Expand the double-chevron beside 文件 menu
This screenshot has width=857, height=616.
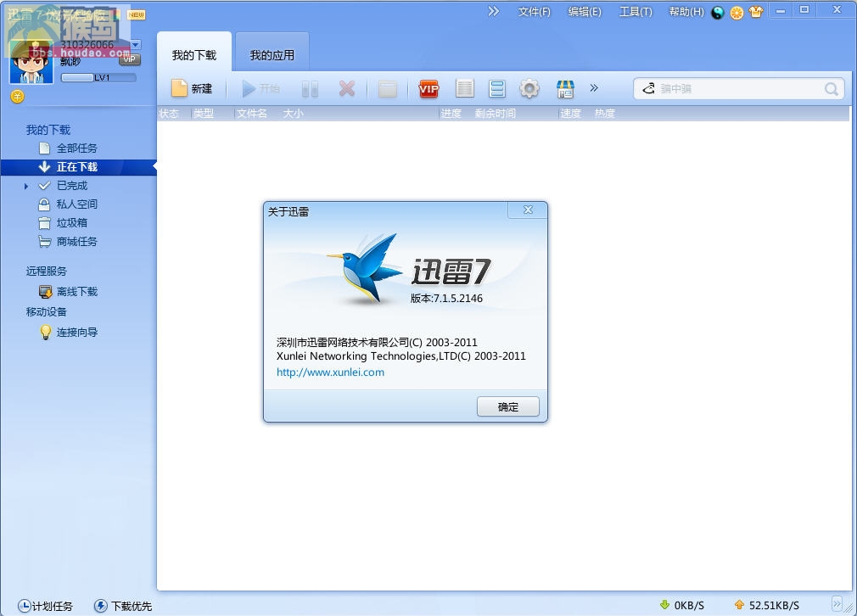click(x=494, y=11)
